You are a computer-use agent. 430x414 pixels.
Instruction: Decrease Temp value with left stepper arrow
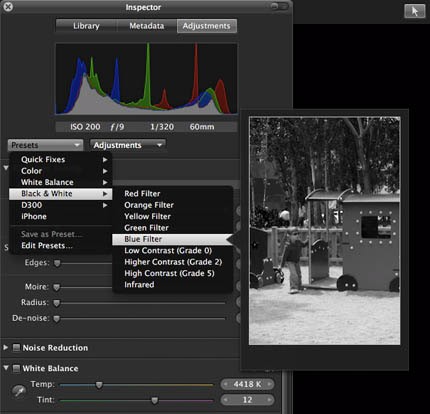pyautogui.click(x=226, y=384)
